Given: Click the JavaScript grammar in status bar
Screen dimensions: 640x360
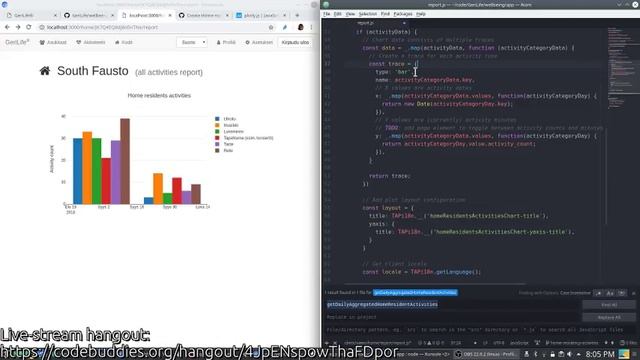Looking at the screenshot, I should (x=519, y=343).
